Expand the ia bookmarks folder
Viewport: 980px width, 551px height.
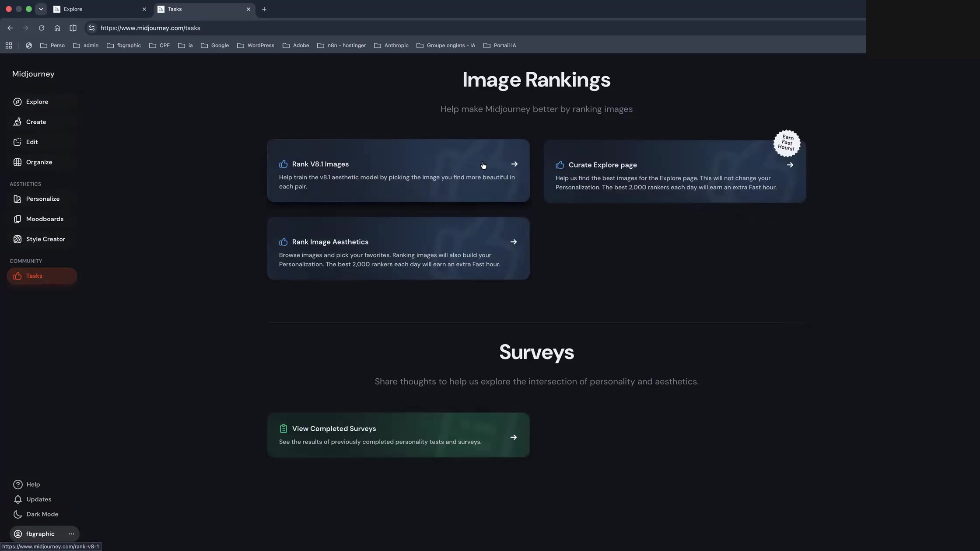(x=185, y=45)
